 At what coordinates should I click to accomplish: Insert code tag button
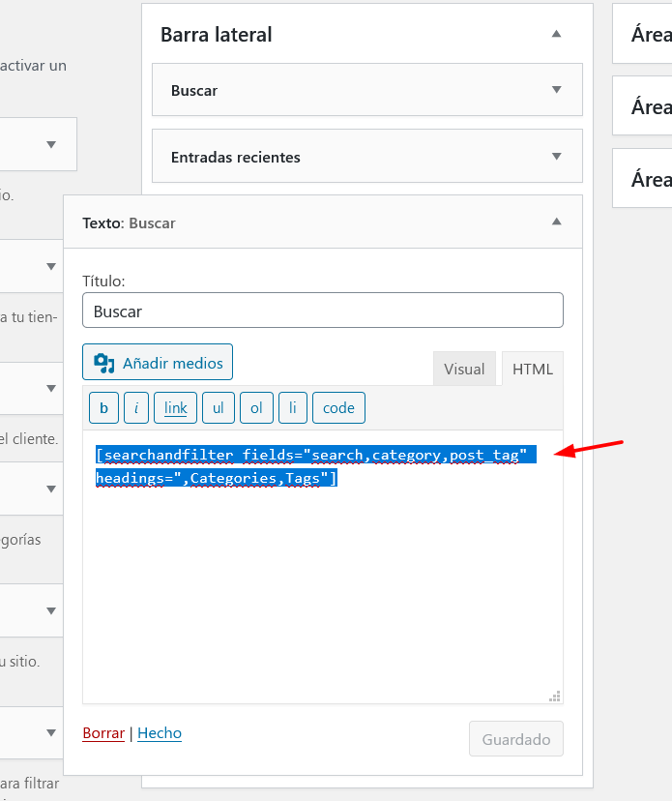pyautogui.click(x=338, y=407)
